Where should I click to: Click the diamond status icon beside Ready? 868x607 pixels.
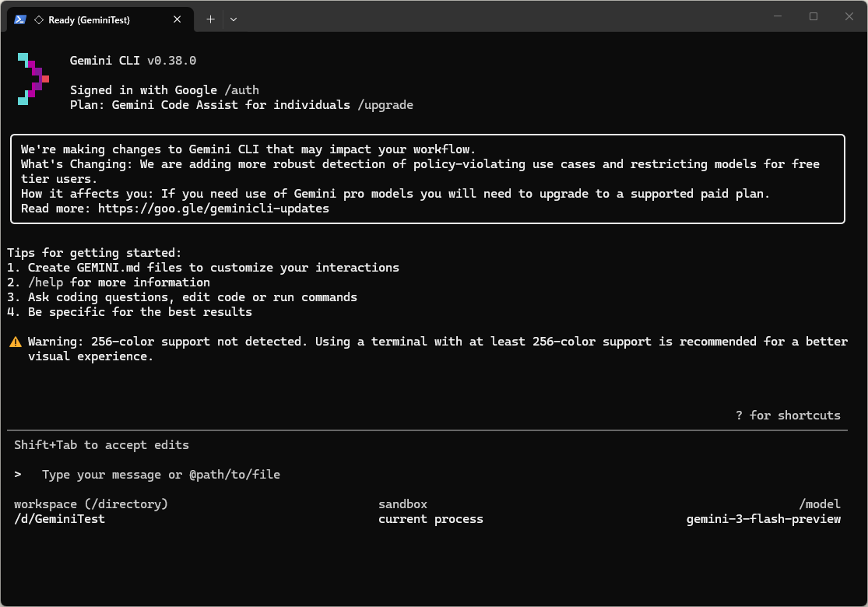(x=38, y=19)
